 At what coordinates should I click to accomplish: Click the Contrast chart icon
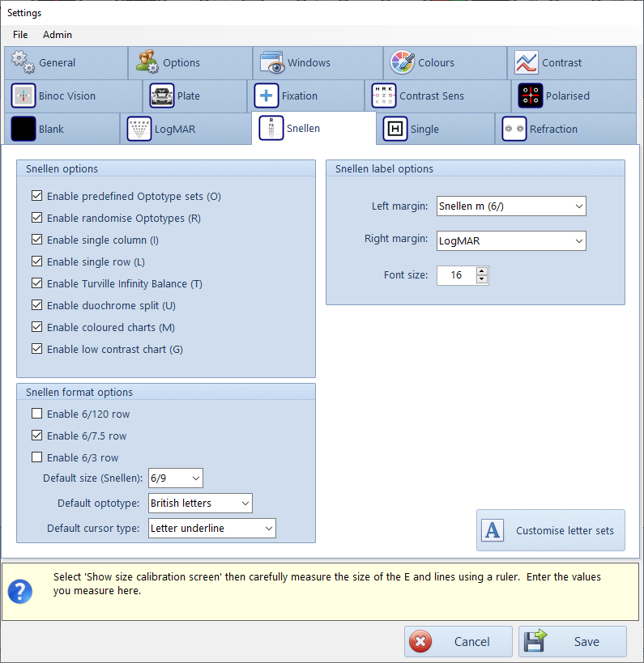coord(527,62)
